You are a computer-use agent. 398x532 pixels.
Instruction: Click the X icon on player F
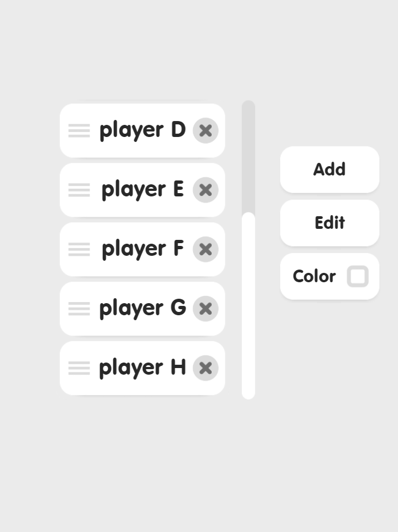(x=206, y=249)
